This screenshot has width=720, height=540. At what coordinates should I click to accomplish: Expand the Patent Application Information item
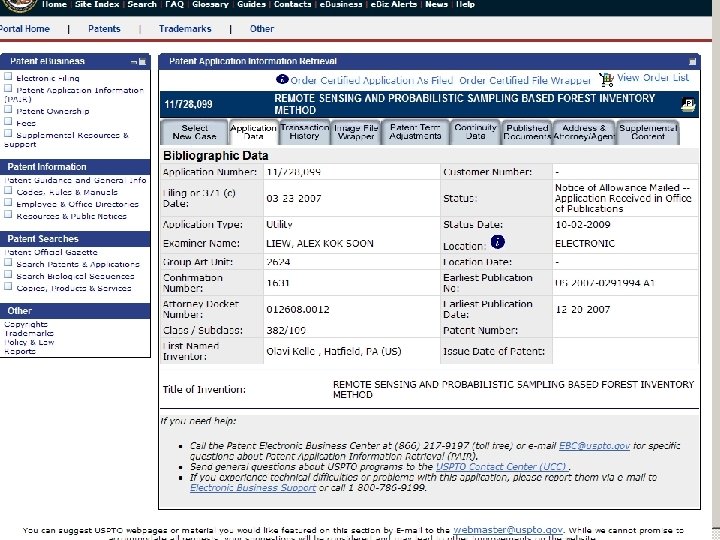[x=8, y=88]
